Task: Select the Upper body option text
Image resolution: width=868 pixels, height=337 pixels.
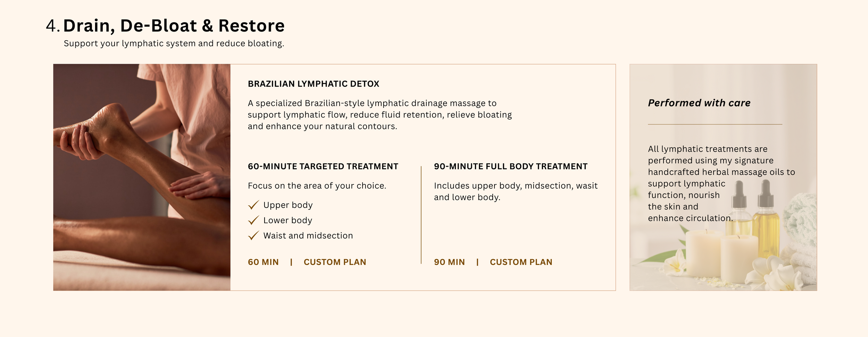Action: tap(288, 205)
